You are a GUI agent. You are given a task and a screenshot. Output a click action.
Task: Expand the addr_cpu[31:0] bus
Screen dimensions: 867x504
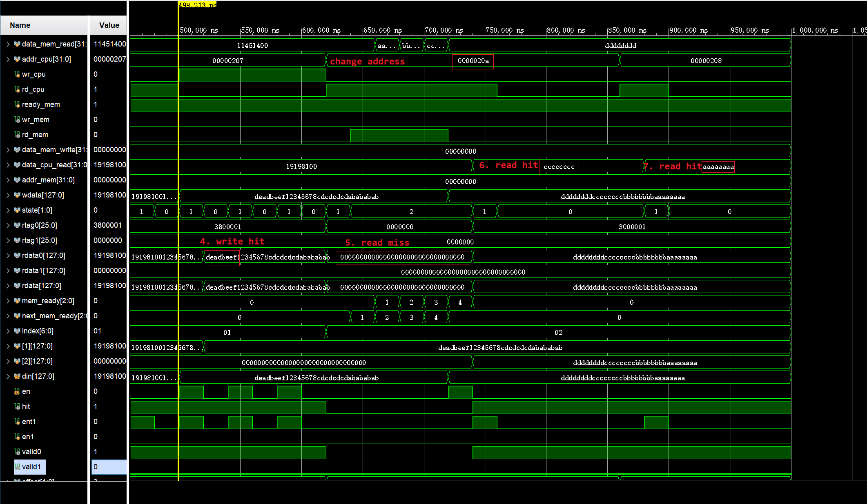point(8,59)
